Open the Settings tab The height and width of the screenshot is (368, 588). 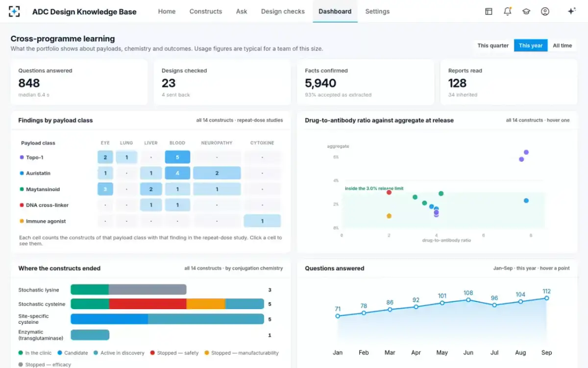tap(377, 11)
